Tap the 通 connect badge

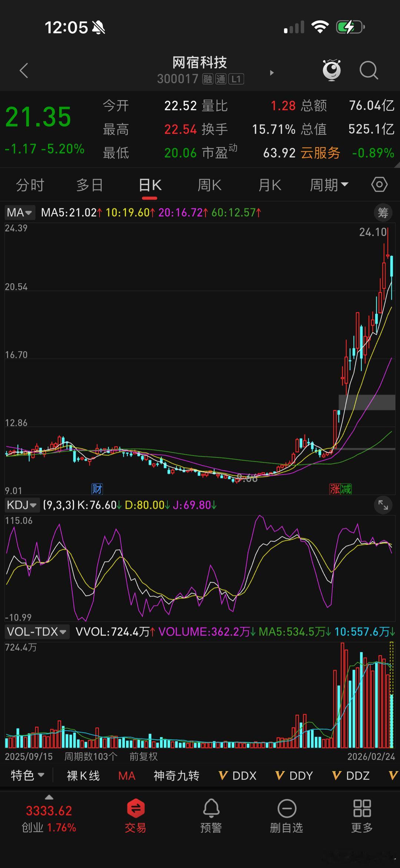click(221, 79)
